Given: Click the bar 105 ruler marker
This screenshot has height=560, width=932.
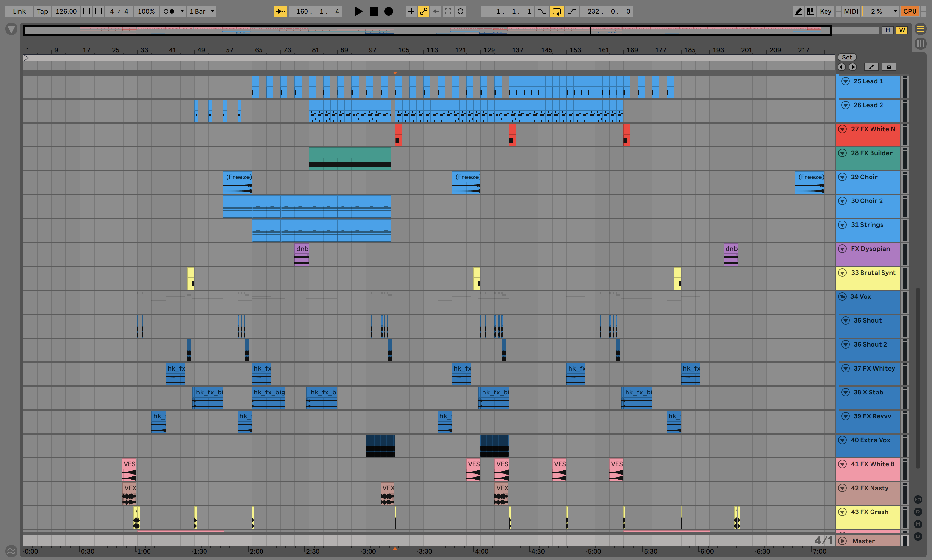Looking at the screenshot, I should pos(403,50).
